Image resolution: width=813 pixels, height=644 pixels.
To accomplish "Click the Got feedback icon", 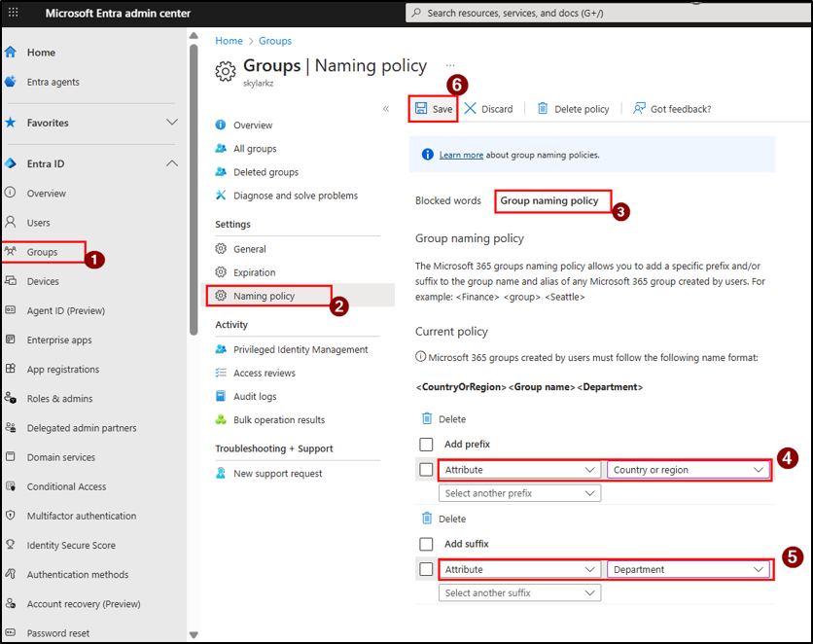I will pos(640,108).
